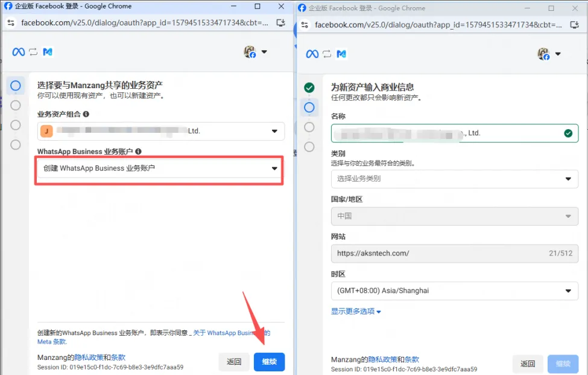This screenshot has width=588, height=375.
Task: Open profile avatar menu in left window
Action: point(250,52)
